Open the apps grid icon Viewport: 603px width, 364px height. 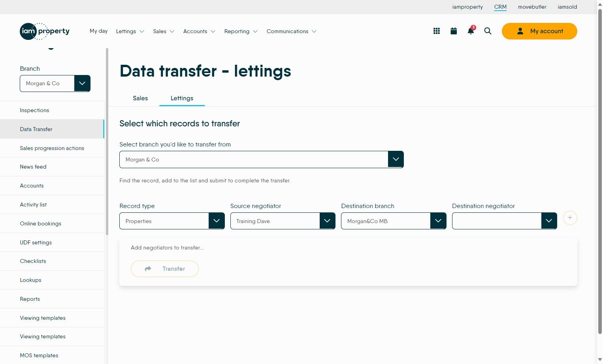point(436,31)
